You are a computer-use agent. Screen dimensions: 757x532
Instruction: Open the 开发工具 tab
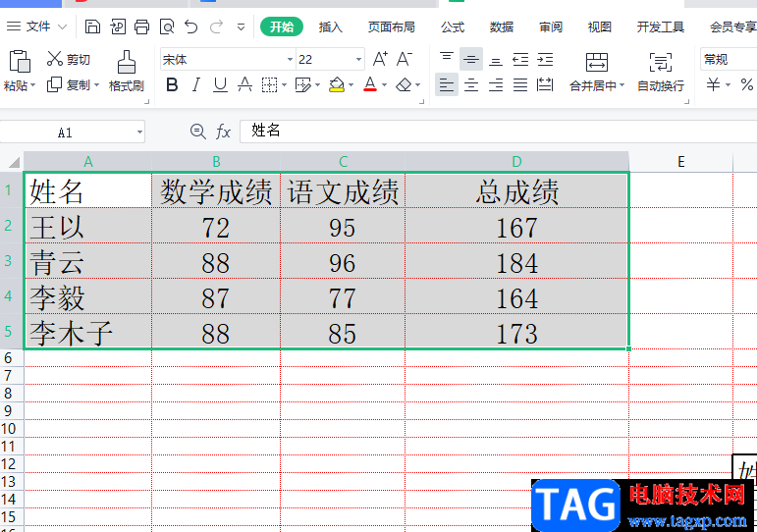[x=660, y=27]
